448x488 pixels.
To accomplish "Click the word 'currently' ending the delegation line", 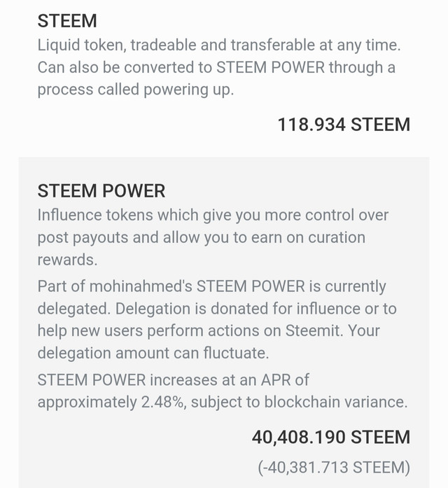I will pyautogui.click(x=356, y=286).
